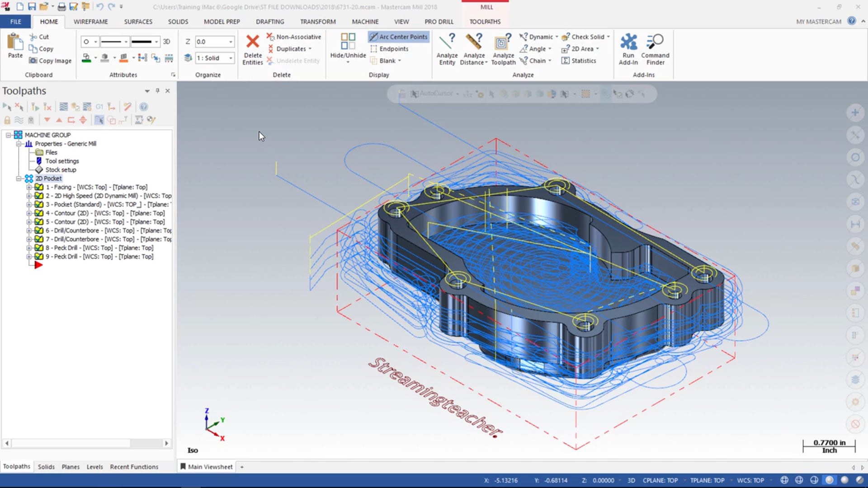Toggle the 3D construction mode in ribbon
The height and width of the screenshot is (488, 868).
click(x=166, y=42)
